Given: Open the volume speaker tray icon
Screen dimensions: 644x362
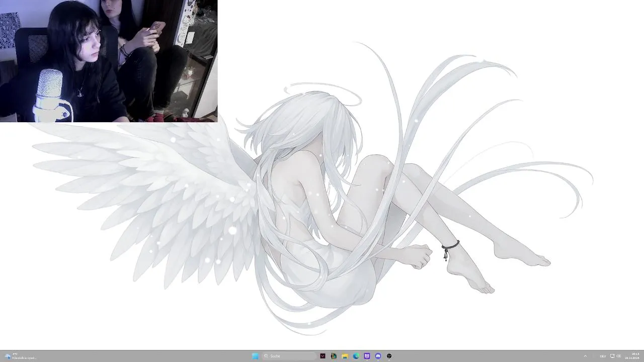Looking at the screenshot, I should [618, 356].
